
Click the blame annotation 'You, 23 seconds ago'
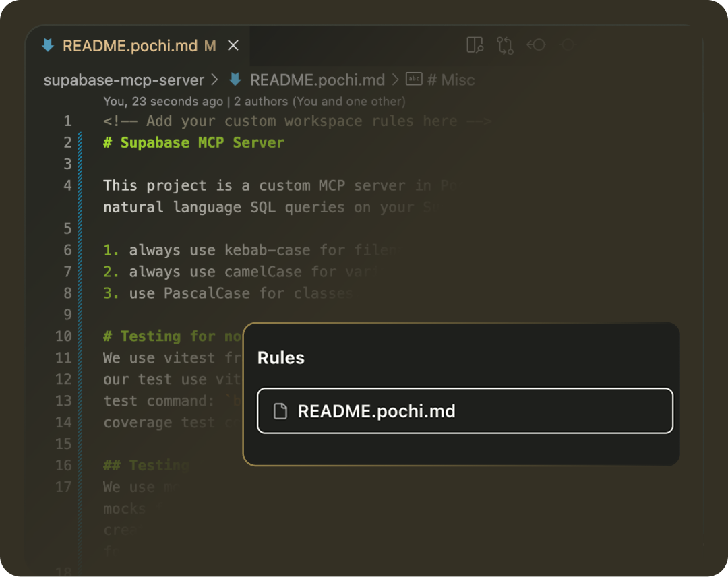[163, 102]
